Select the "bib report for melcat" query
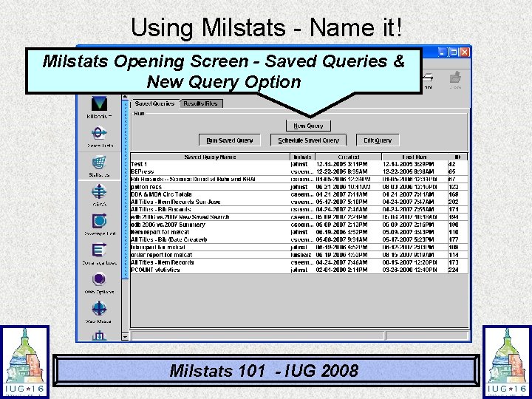 tap(299, 247)
